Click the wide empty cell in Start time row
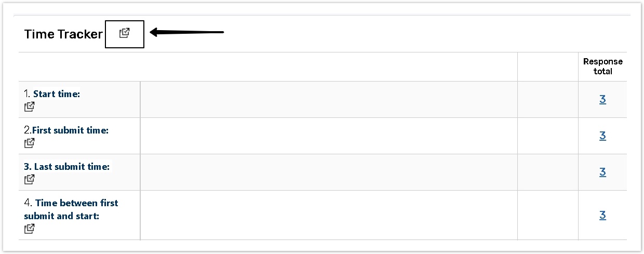The image size is (644, 254). 328,99
